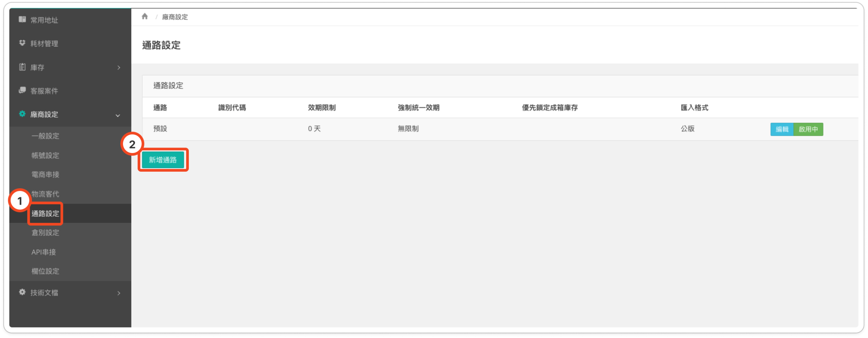This screenshot has height=338, width=868.
Task: Click the 廠商設定 gear icon
Action: 22,114
